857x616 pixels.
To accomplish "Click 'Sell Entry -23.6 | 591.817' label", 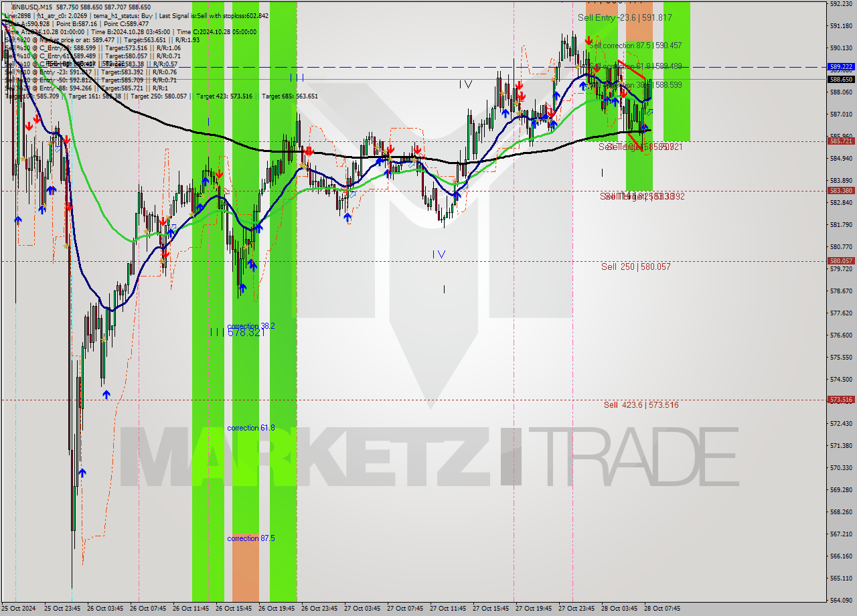I will click(x=625, y=18).
